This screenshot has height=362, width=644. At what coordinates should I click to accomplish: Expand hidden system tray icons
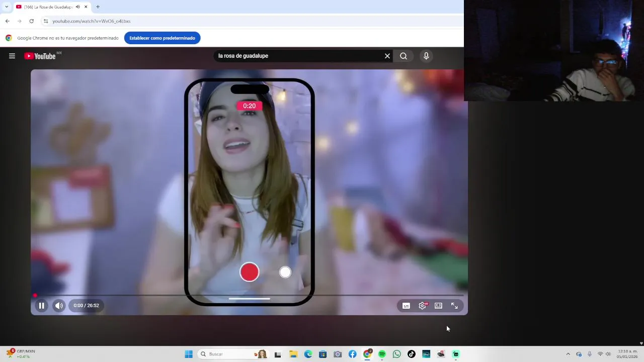point(568,354)
